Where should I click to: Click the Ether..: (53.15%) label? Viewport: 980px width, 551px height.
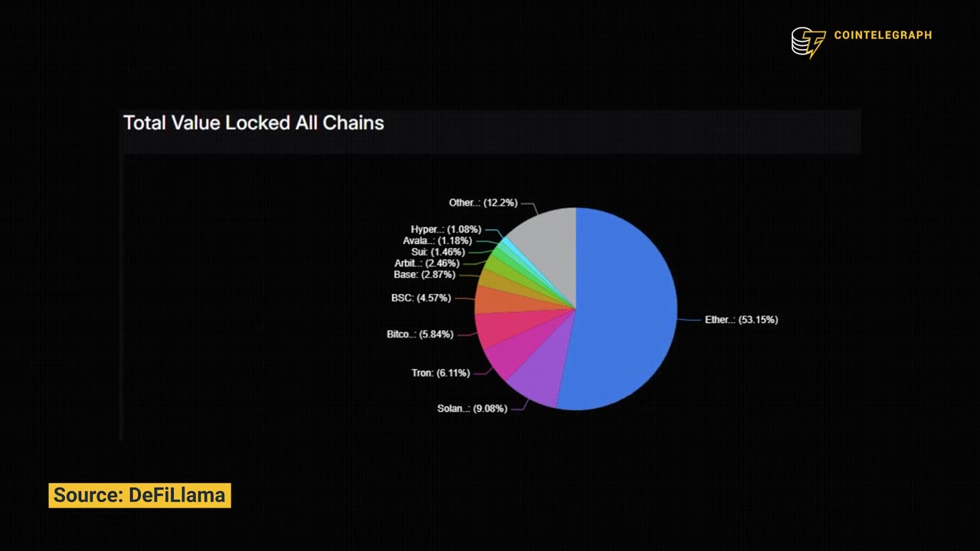(741, 320)
